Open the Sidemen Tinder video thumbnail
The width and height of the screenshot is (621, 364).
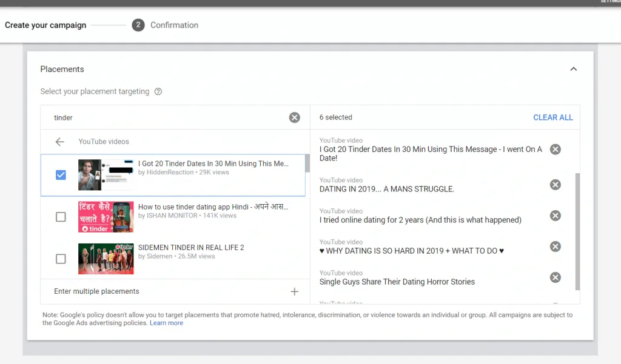click(x=106, y=259)
